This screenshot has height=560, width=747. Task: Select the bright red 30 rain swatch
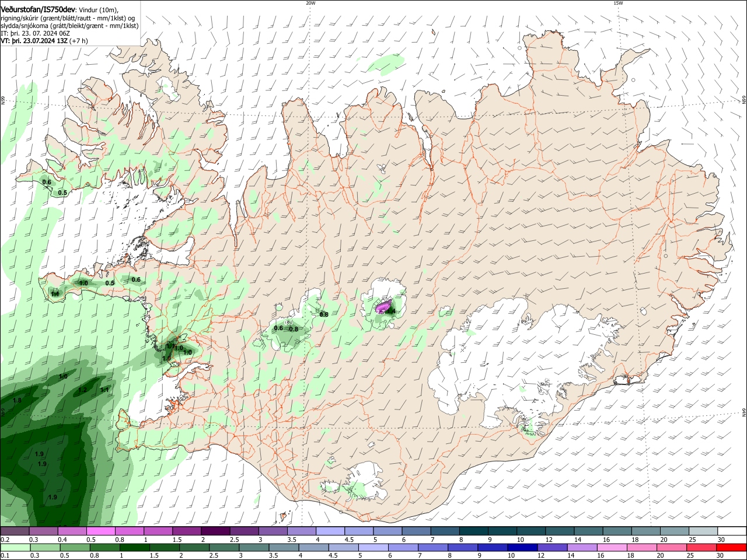coord(731,548)
